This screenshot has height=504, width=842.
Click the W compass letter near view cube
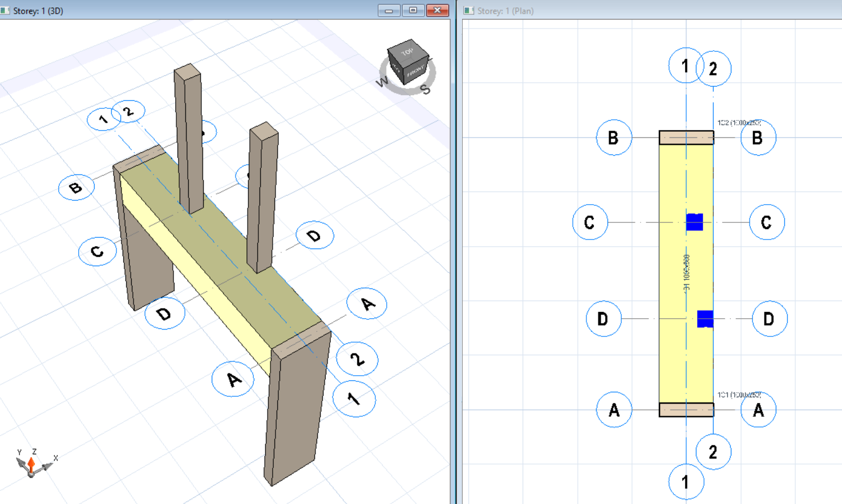382,82
